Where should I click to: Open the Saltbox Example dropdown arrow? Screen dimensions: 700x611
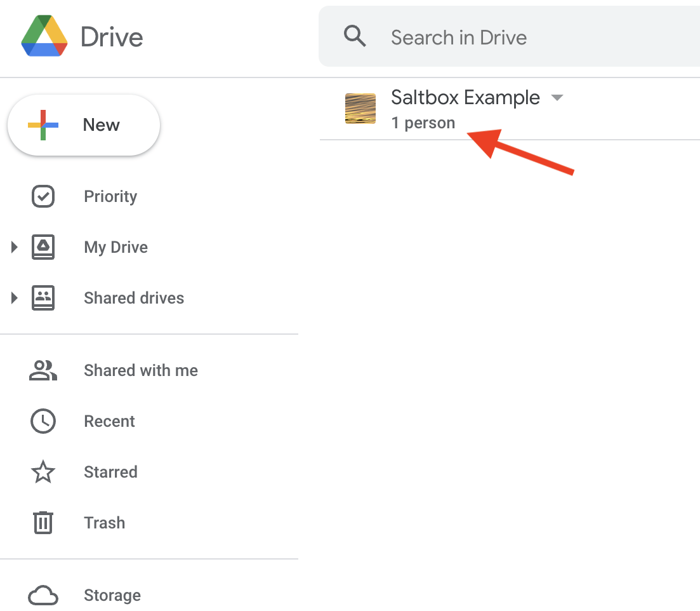(557, 98)
